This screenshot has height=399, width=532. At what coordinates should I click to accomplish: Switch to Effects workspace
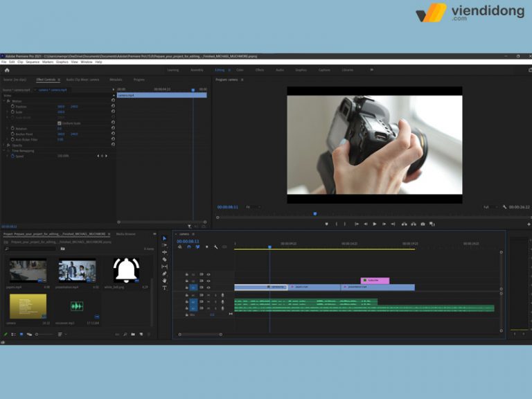(x=260, y=70)
